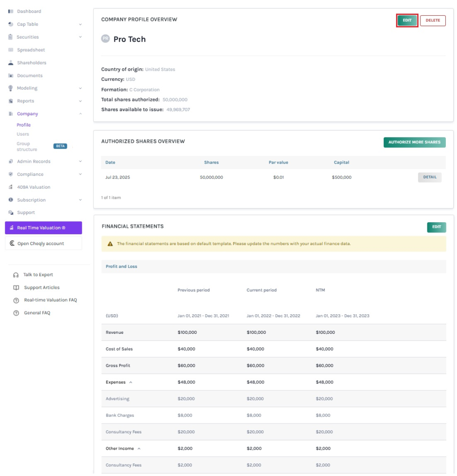Click the Spreadsheet grid icon
Viewport: 457px width, 476px height.
pos(11,50)
